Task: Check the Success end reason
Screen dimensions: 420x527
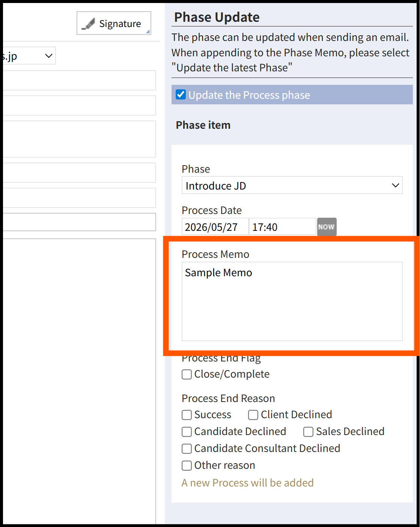Action: (187, 415)
